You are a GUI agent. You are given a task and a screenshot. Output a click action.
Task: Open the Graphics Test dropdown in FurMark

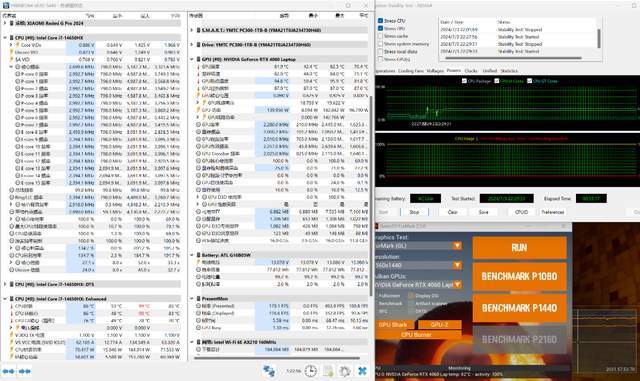tap(457, 246)
